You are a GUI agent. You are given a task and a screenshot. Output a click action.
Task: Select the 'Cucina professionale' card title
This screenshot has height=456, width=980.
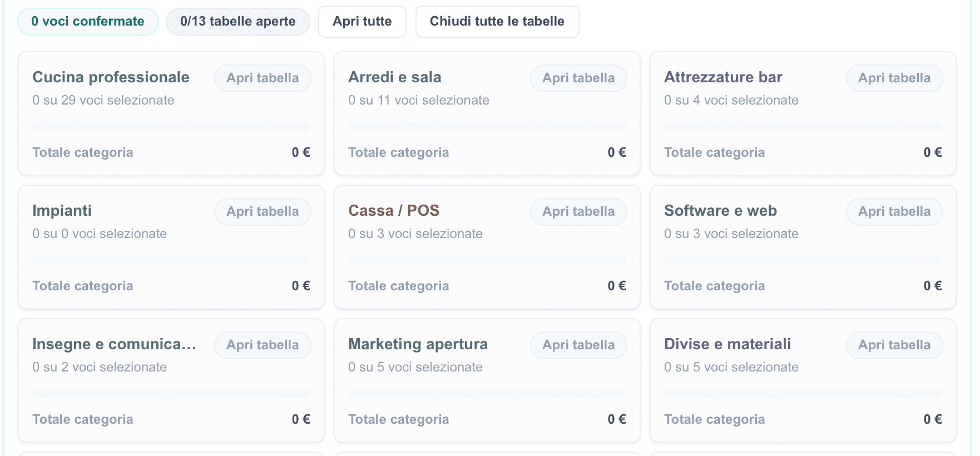point(111,77)
